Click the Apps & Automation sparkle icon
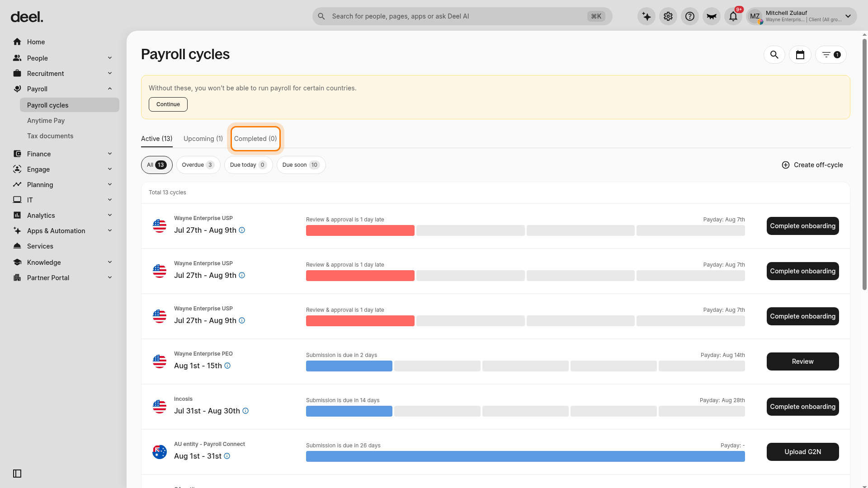 click(17, 231)
